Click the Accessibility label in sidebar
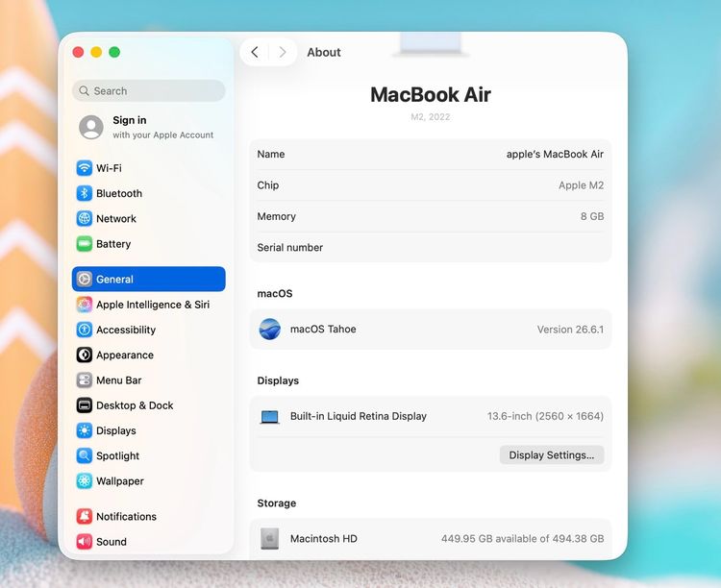The image size is (721, 588). coord(126,331)
